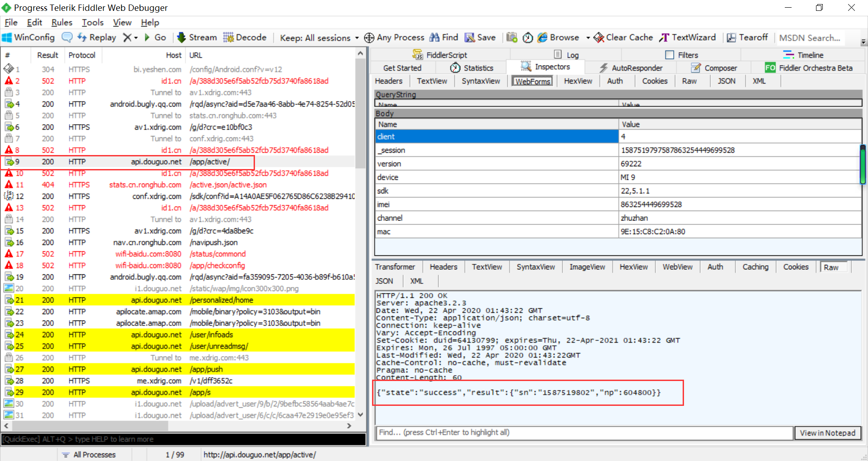Click the Remove sessions X icon
868x461 pixels.
pos(127,38)
